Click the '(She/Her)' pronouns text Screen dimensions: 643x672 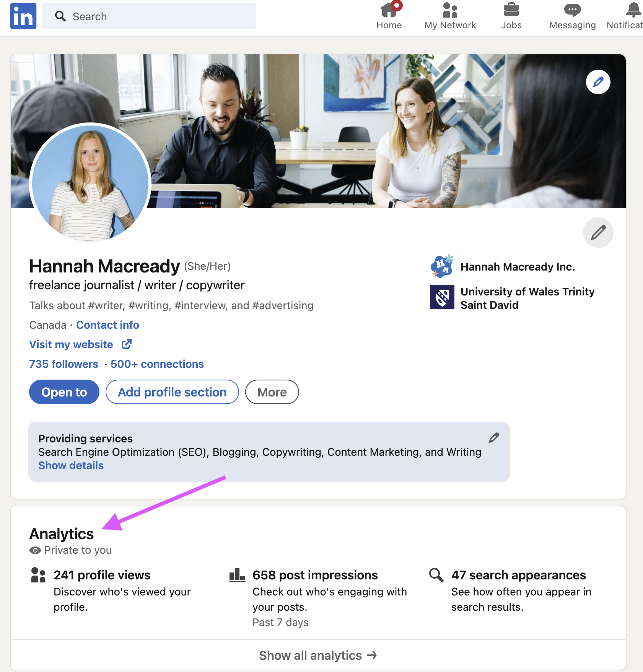tap(207, 266)
